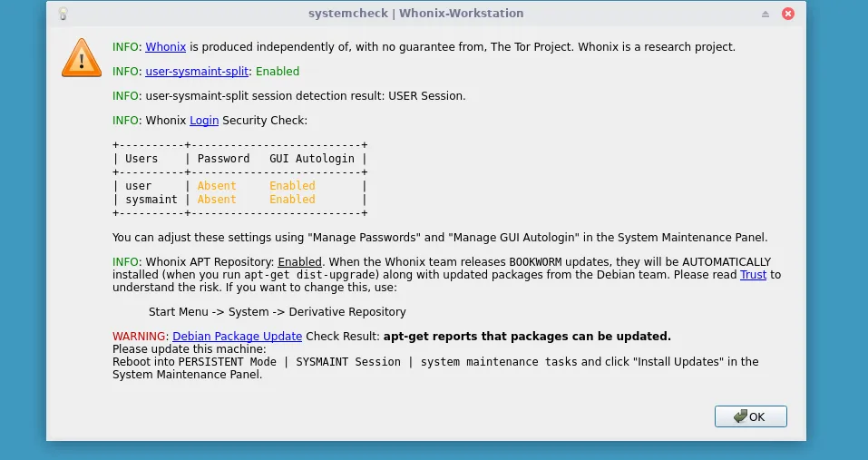868x460 pixels.
Task: Click the 'sysmaint' user name cell
Action: (151, 200)
